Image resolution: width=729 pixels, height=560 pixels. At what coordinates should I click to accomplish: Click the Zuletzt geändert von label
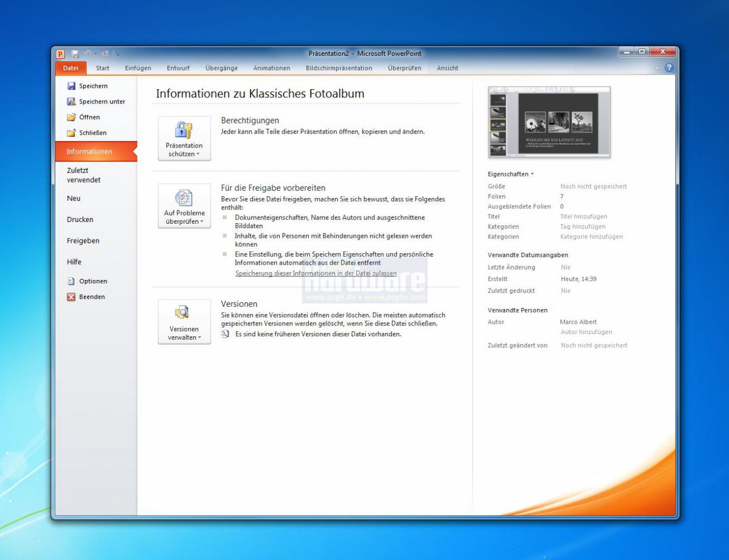pyautogui.click(x=518, y=345)
